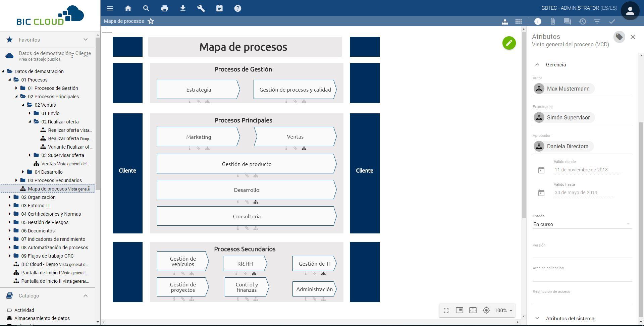644x326 pixels.
Task: Collapse the Gerencia section
Action: click(x=537, y=65)
